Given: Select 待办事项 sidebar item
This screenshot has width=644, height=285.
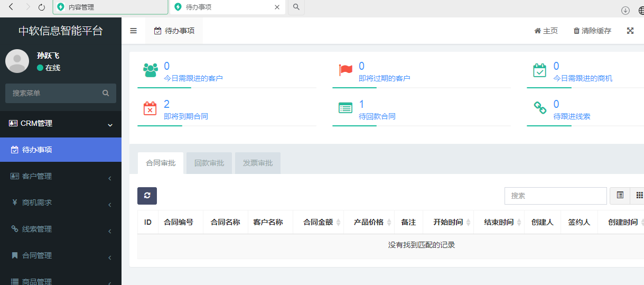Looking at the screenshot, I should pyautogui.click(x=61, y=150).
